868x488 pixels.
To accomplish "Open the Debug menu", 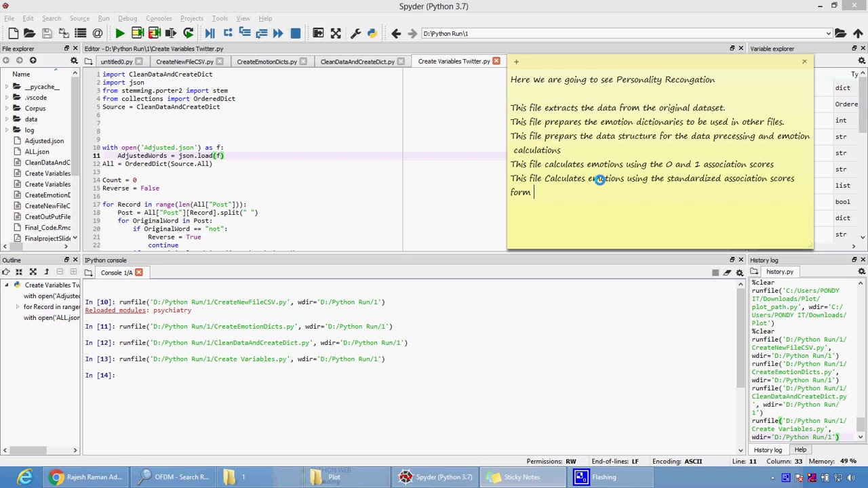I will coord(127,18).
